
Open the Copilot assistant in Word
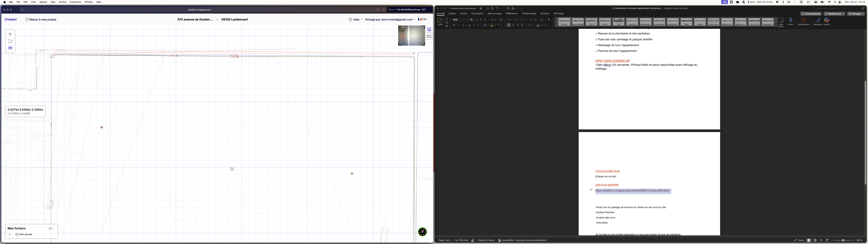[x=827, y=21]
